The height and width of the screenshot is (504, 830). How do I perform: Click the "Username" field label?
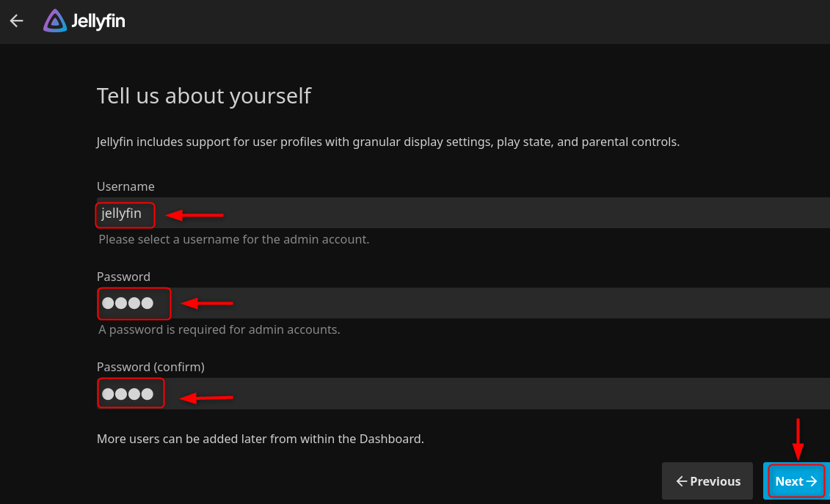point(125,186)
